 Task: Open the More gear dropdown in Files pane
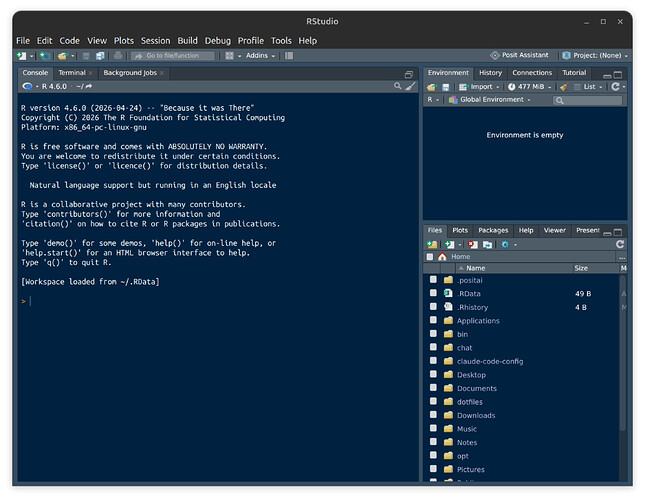[508, 245]
